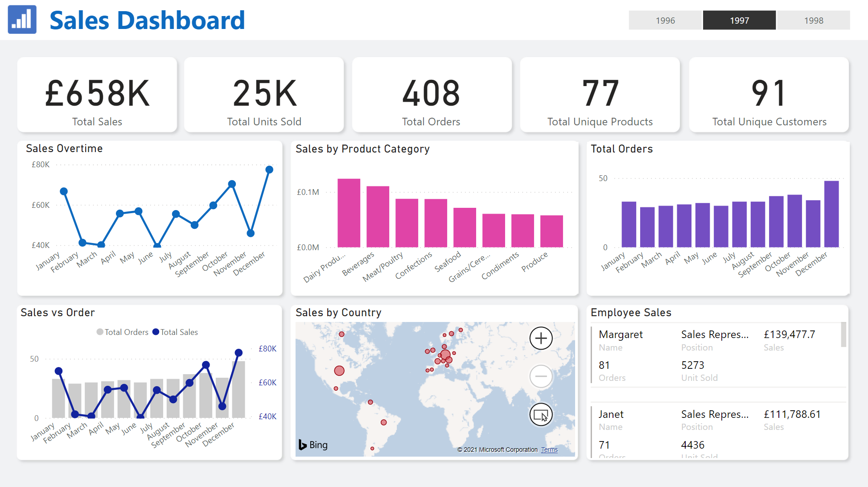Click the map zoom in plus button
Image resolution: width=868 pixels, height=487 pixels.
[541, 338]
